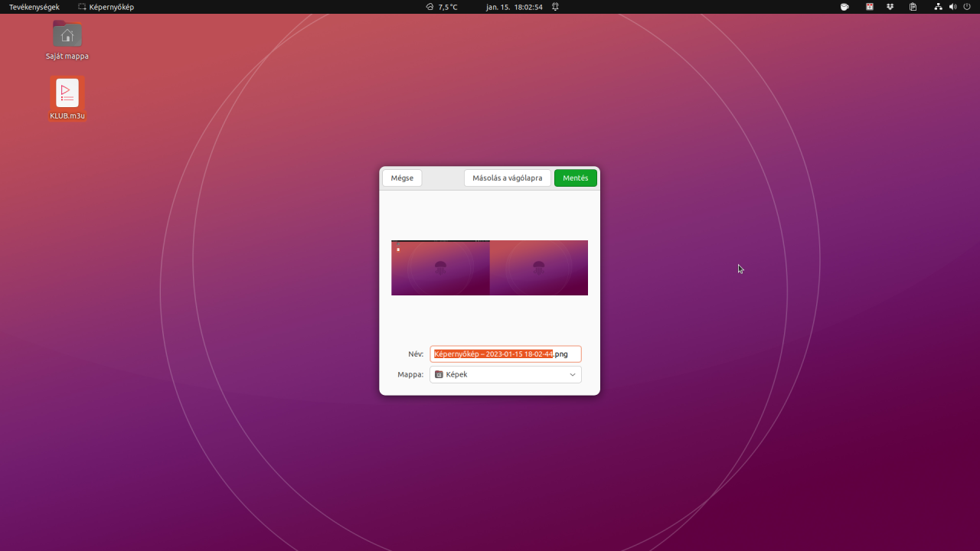Click Másolás a vágólapra button

[507, 178]
